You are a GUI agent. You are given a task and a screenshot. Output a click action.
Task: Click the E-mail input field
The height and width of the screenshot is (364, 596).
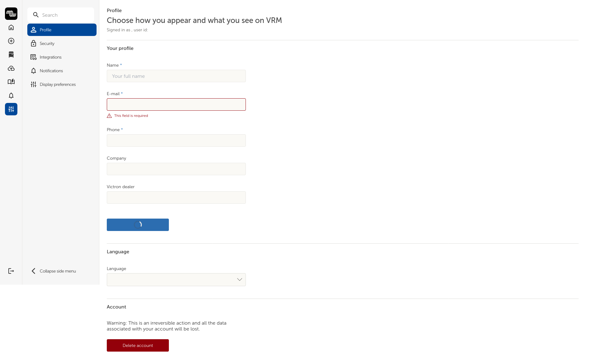pyautogui.click(x=176, y=104)
